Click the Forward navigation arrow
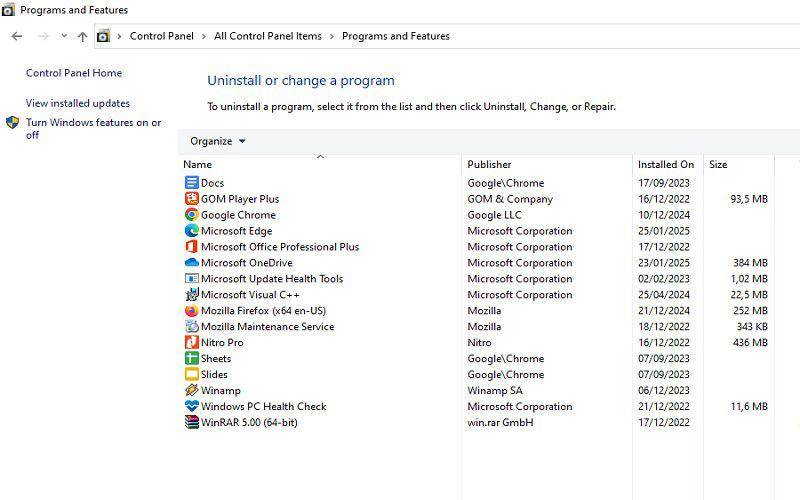 (x=43, y=36)
